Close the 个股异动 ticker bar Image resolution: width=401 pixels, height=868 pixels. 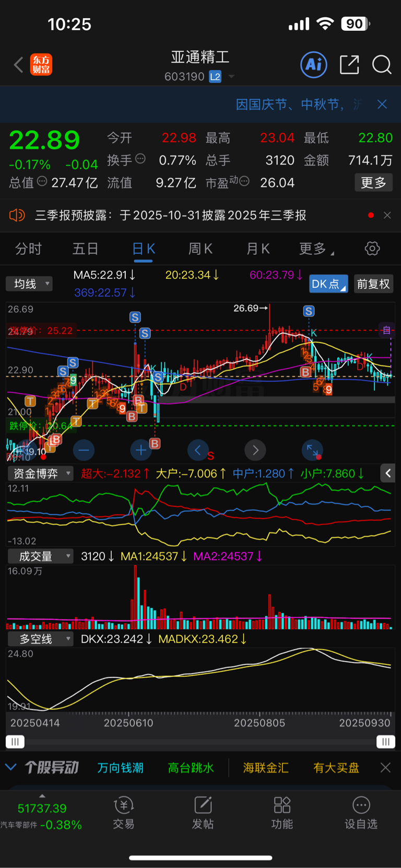[385, 767]
